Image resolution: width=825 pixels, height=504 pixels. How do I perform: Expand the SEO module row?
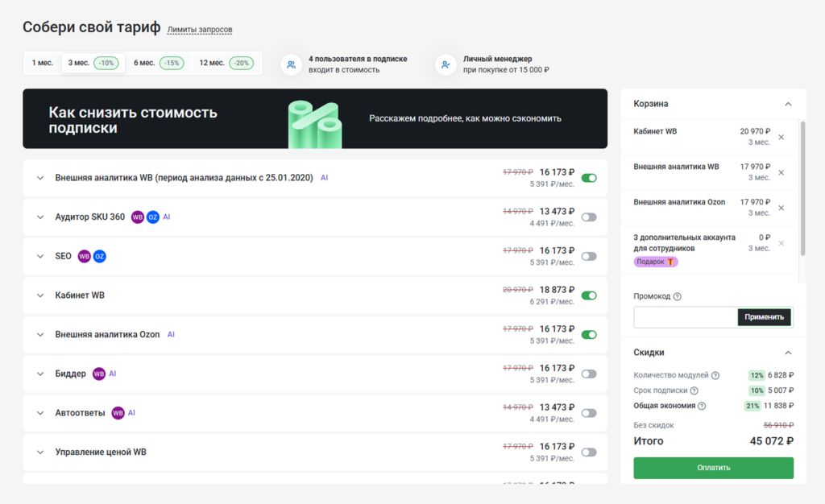pos(40,256)
